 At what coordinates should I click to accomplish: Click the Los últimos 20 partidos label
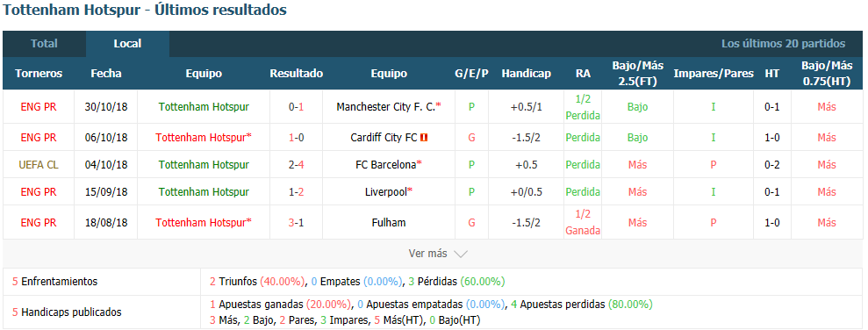783,44
